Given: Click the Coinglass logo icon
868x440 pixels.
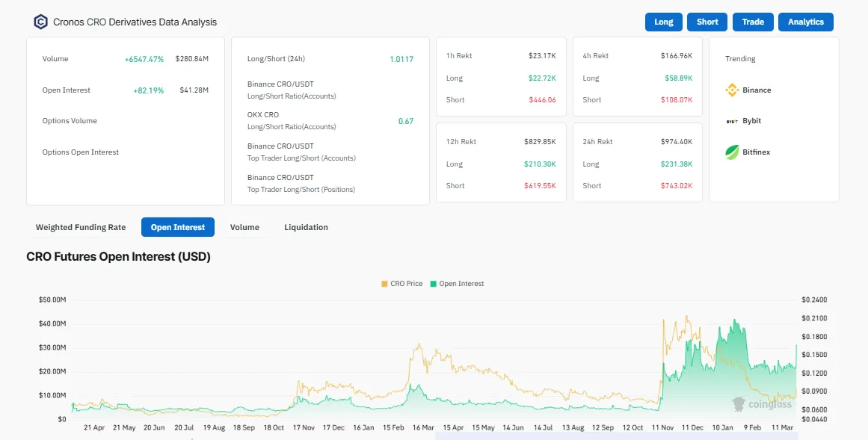Looking at the screenshot, I should pyautogui.click(x=41, y=22).
